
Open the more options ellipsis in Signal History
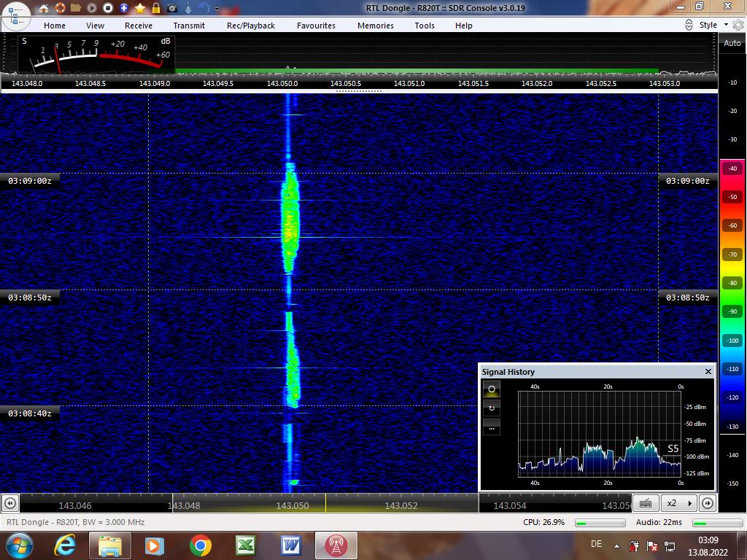tap(492, 427)
